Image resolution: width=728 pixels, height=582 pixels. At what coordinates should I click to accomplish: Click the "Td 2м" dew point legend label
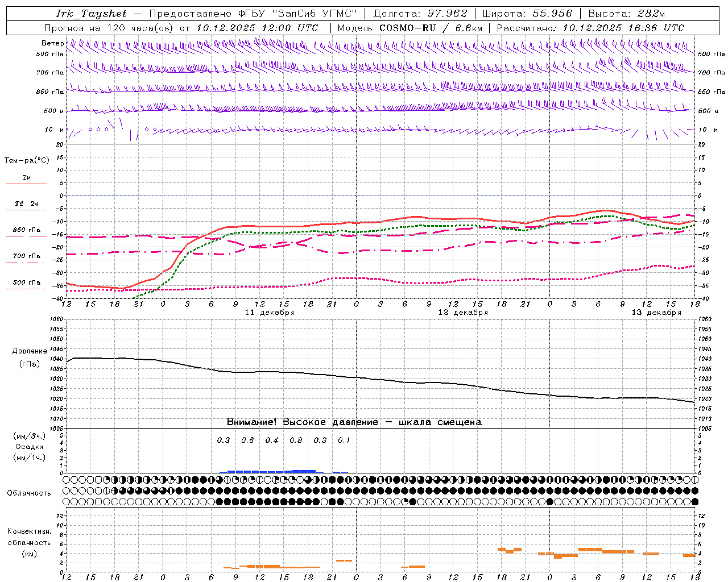pos(26,203)
